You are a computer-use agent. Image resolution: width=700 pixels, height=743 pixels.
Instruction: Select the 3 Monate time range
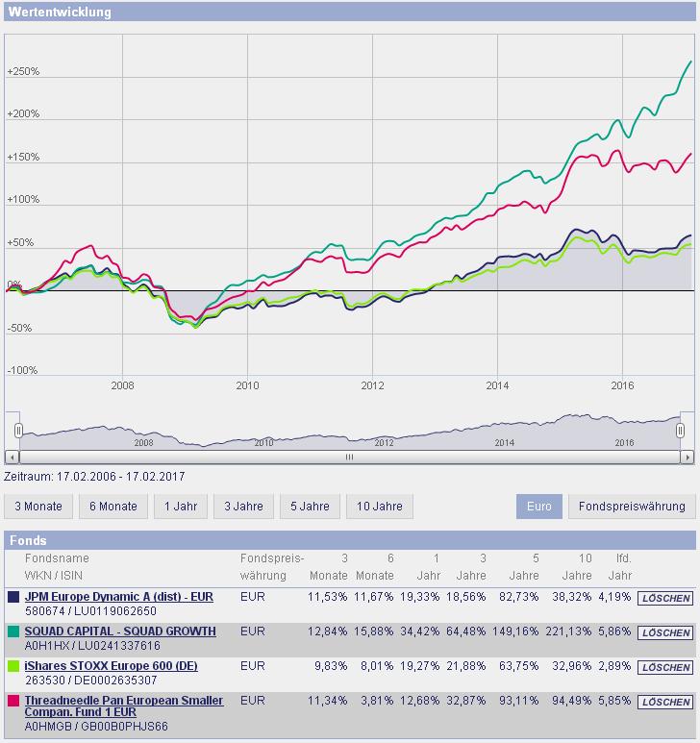(x=38, y=506)
